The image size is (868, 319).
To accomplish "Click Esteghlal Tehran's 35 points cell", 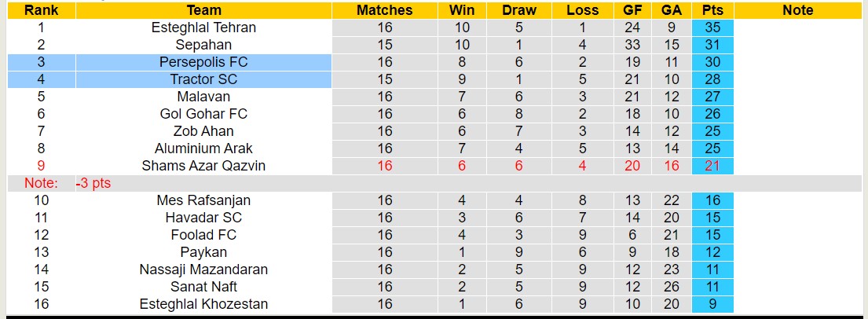I will [x=713, y=27].
